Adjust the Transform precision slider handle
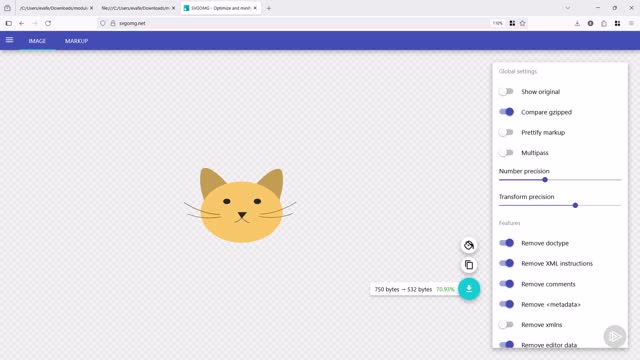This screenshot has height=360, width=640. point(575,205)
